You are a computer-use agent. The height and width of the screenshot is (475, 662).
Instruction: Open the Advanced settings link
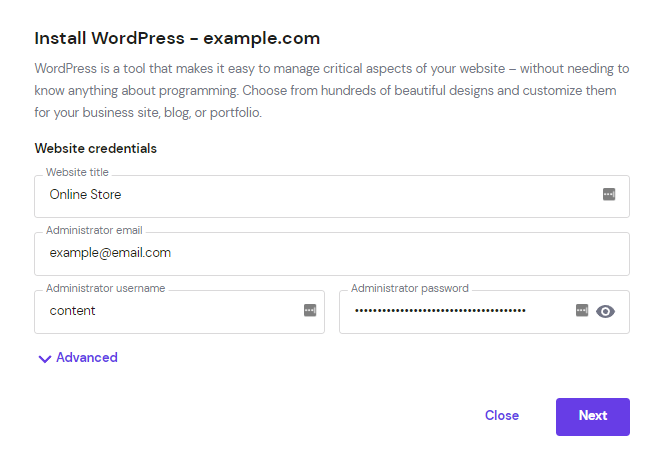[87, 358]
